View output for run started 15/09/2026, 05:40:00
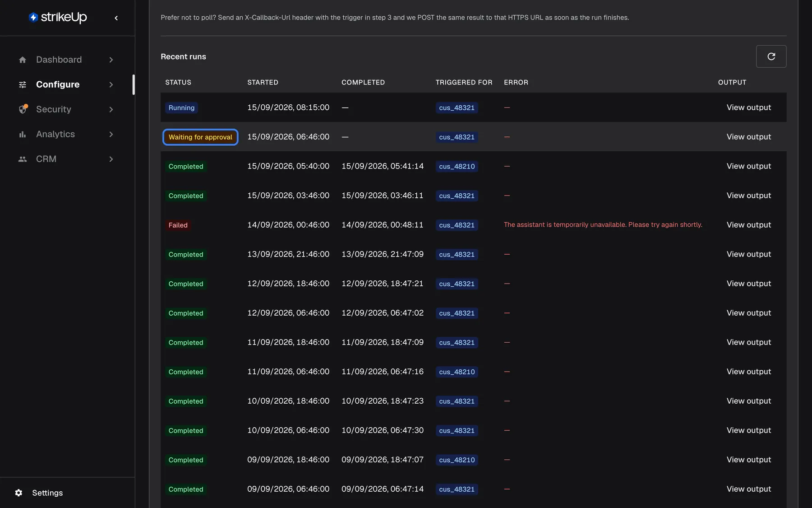The image size is (812, 508). point(748,166)
